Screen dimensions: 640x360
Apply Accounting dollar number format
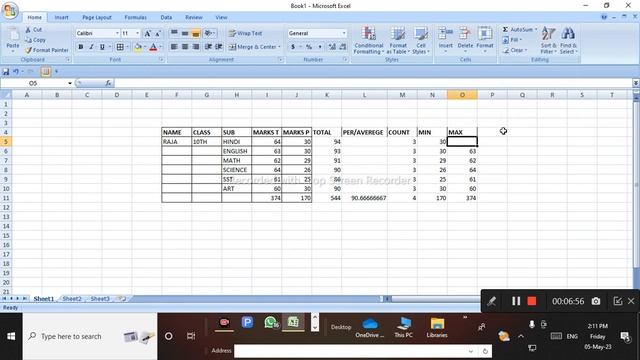[x=293, y=47]
